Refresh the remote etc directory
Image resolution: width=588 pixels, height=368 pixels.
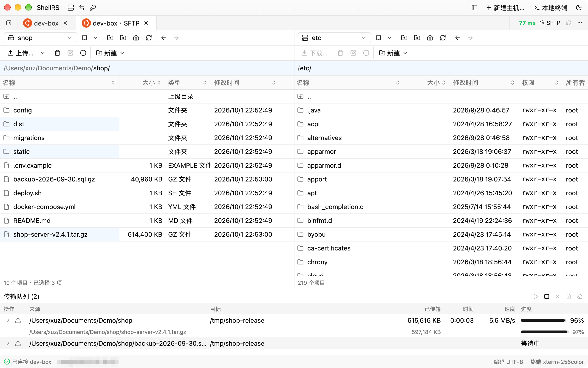(443, 38)
